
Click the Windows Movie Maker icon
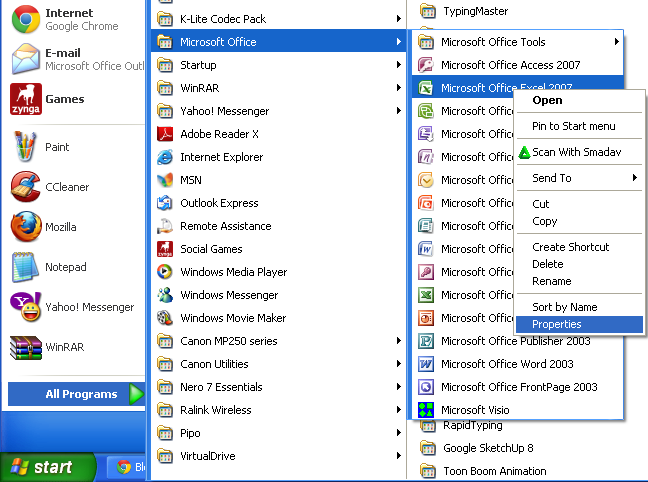165,318
